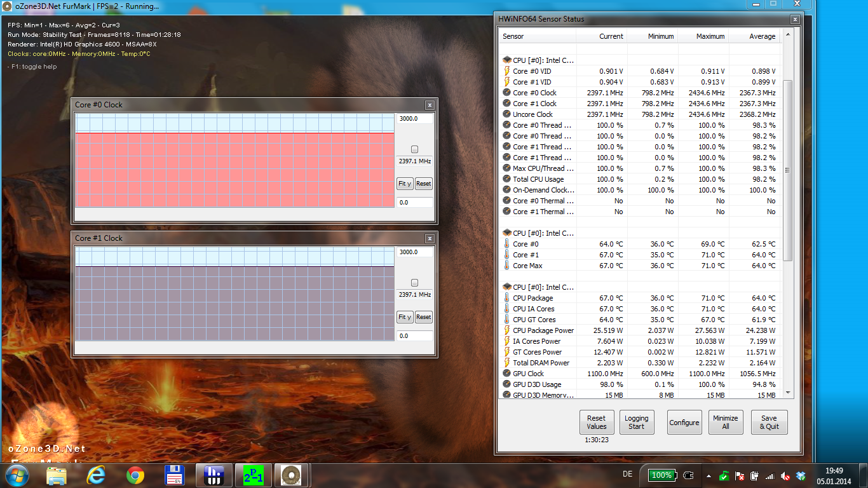Launch Internet Explorer from the taskbar
The height and width of the screenshot is (488, 868).
point(96,475)
